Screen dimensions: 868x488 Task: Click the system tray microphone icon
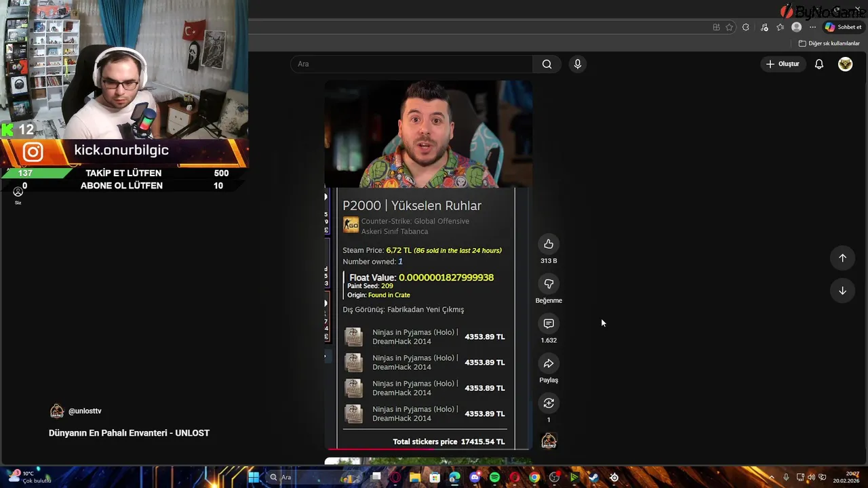click(x=786, y=477)
